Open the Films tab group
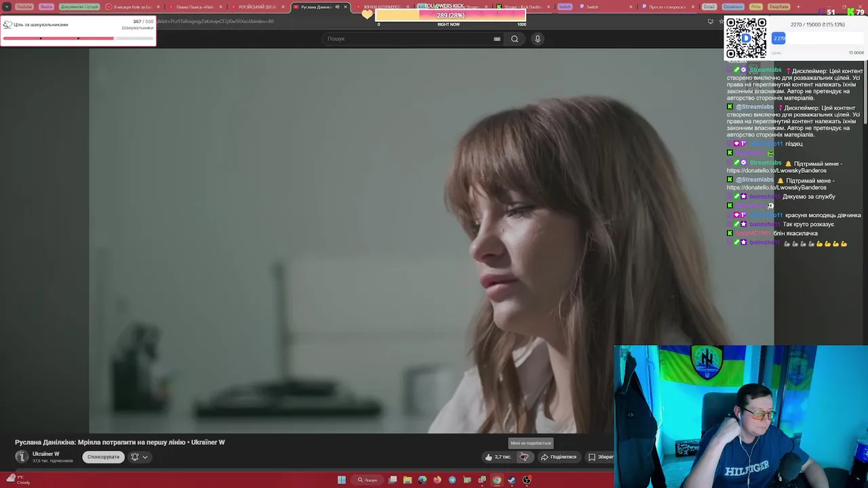 point(756,7)
